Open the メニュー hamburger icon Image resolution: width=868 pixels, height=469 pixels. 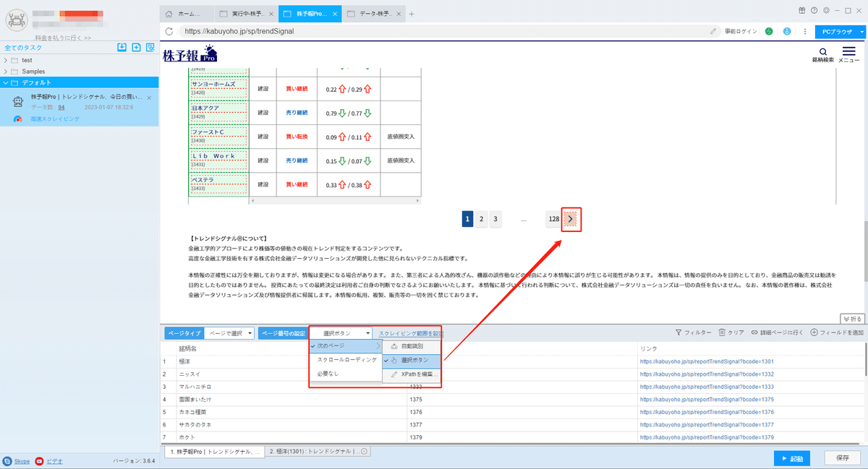point(848,51)
